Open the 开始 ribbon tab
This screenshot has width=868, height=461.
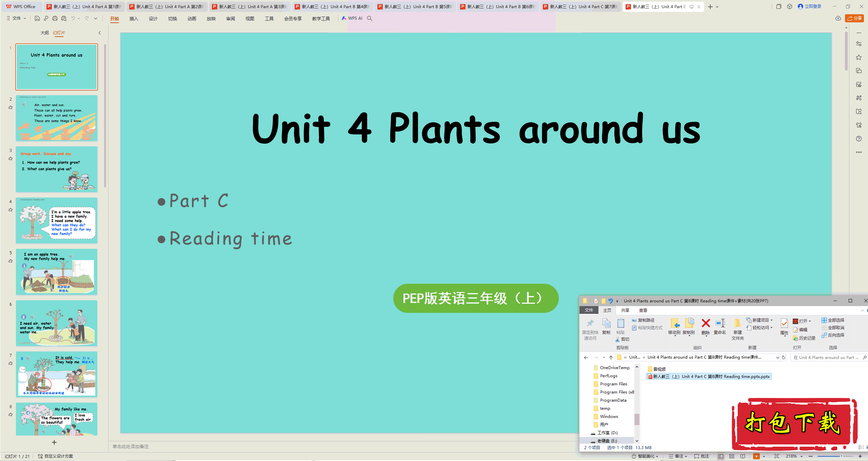(x=115, y=19)
